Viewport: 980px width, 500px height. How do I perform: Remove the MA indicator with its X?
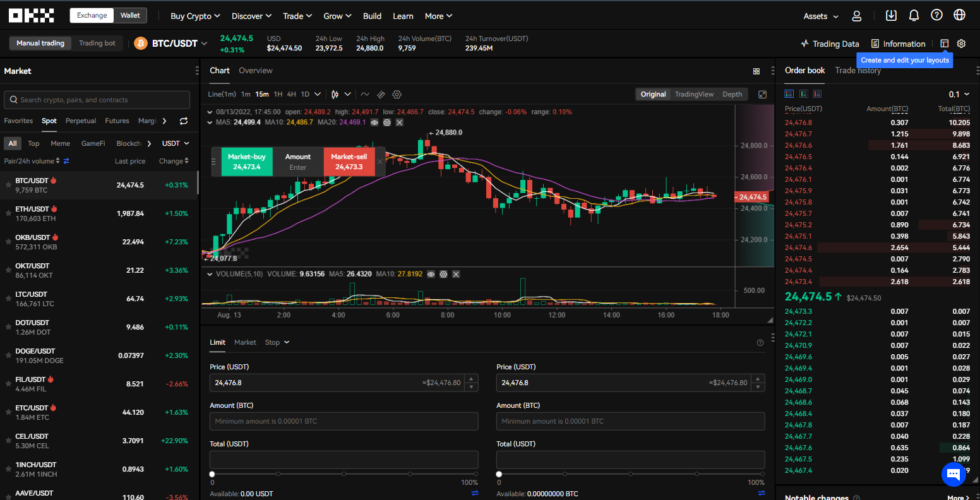[399, 122]
